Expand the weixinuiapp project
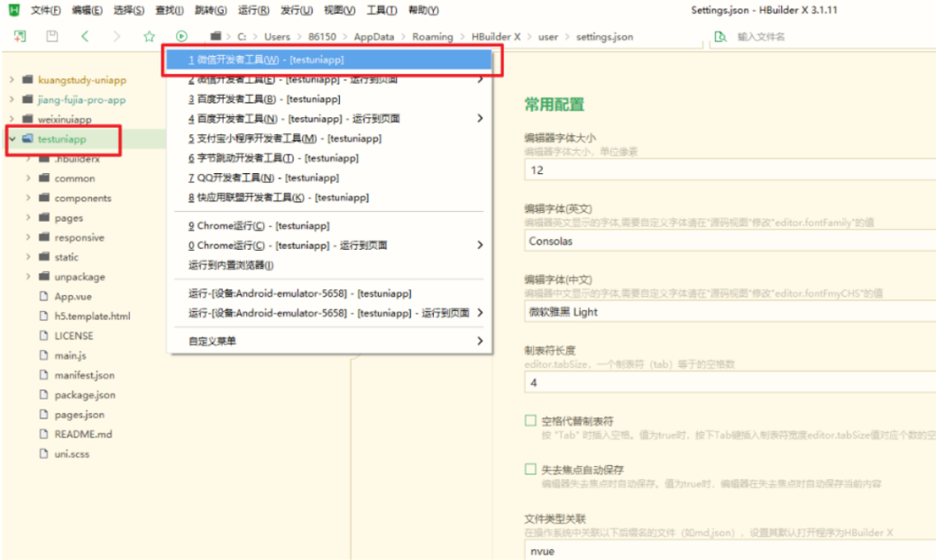 coord(12,119)
